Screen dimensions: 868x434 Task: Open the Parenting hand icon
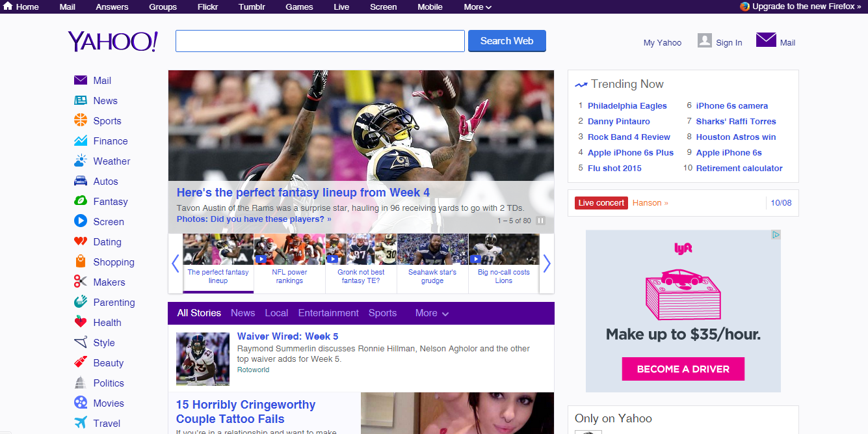pos(81,302)
